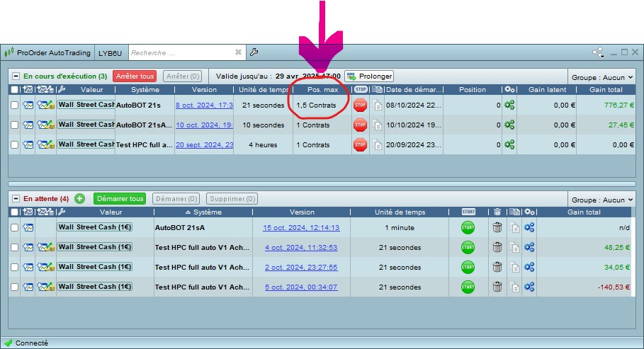644x349 pixels.
Task: Click 1,5 Contrats cell value
Action: [x=316, y=105]
